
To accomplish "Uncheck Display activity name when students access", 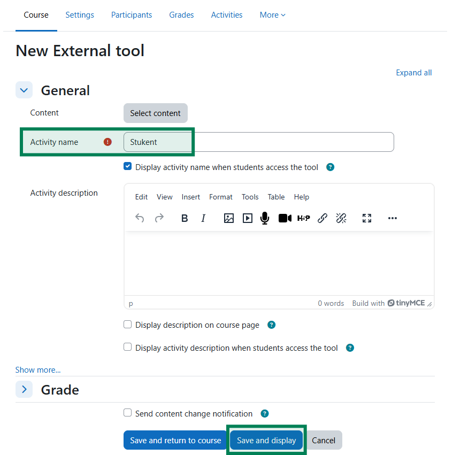I will pyautogui.click(x=127, y=166).
